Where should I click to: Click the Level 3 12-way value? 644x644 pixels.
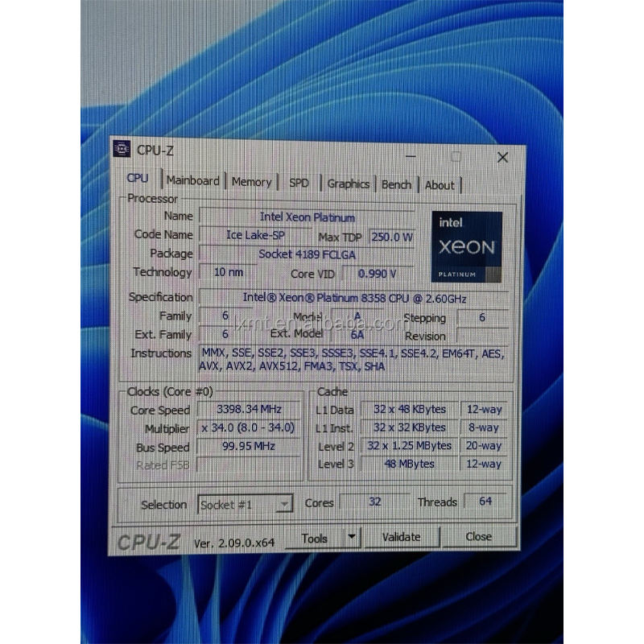coord(484,464)
